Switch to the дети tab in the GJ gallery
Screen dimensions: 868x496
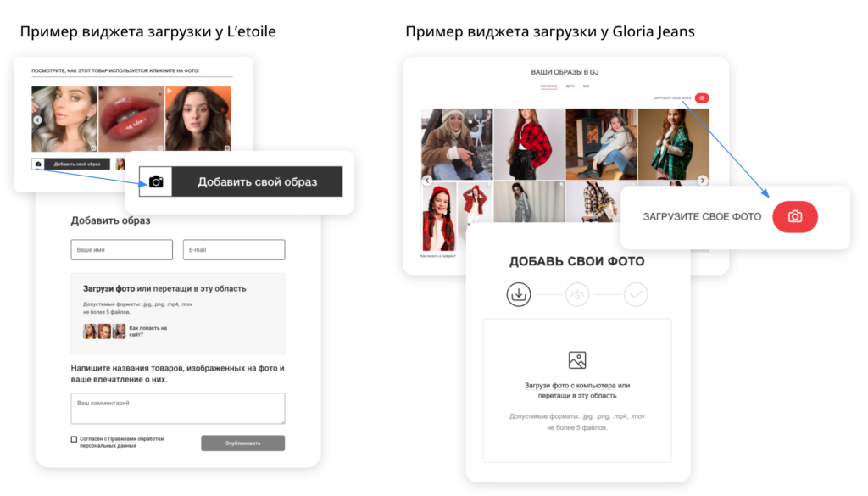tap(570, 86)
